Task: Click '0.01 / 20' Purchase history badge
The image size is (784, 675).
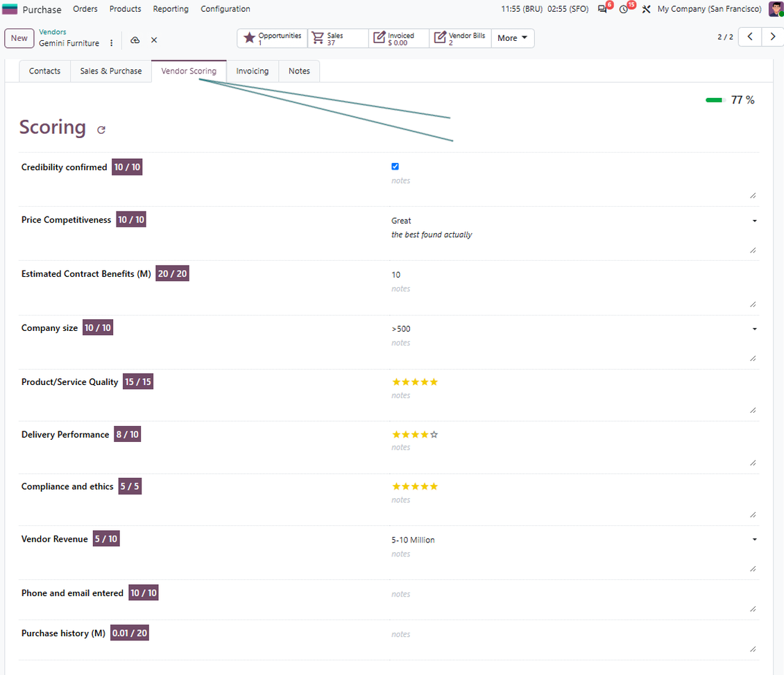Action: pos(130,633)
